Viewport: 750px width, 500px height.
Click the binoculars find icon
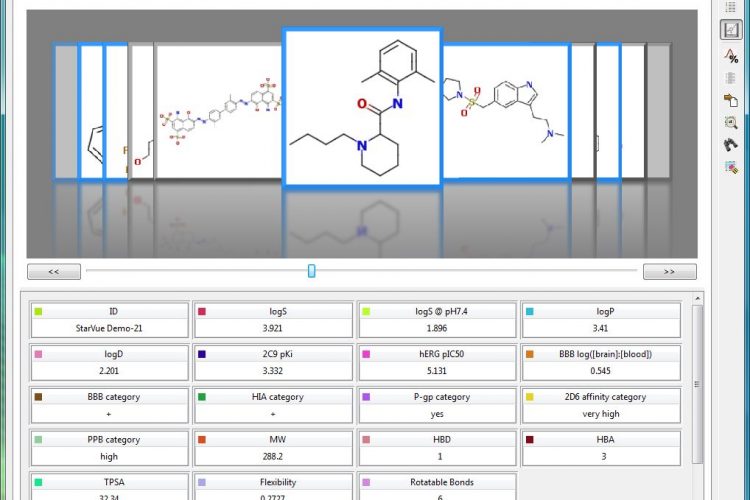tap(730, 144)
